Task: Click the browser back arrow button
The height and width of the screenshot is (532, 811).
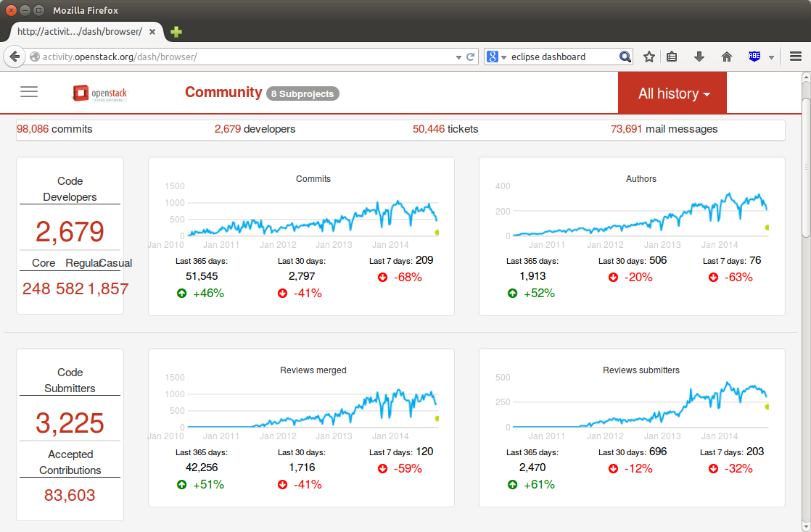Action: 15,57
